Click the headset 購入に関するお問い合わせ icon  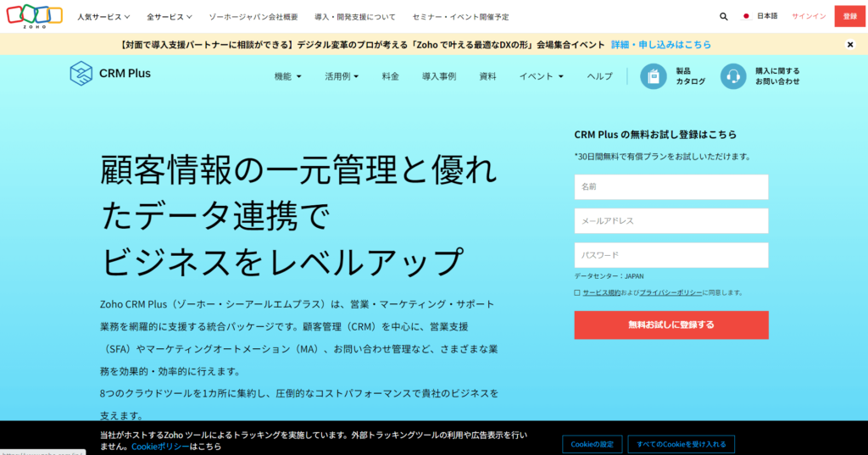pos(733,76)
